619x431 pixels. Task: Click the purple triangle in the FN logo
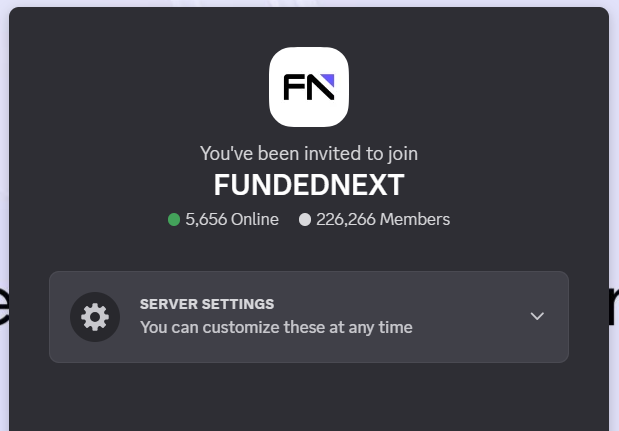329,79
